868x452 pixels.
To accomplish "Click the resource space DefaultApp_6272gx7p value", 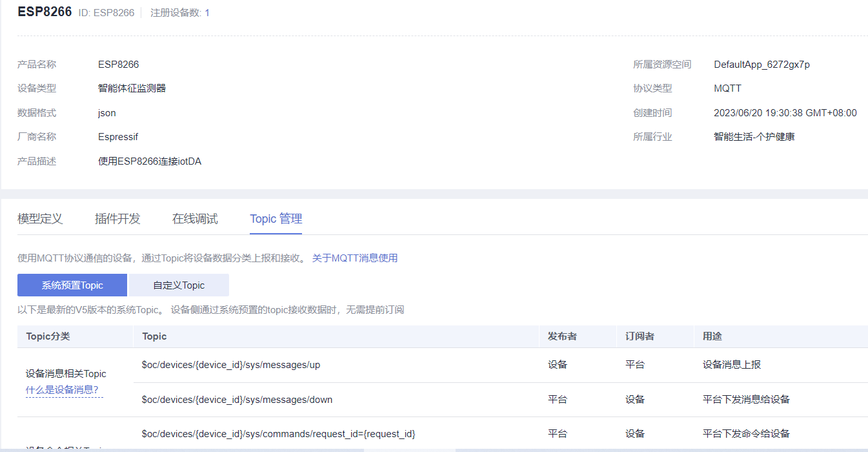I will pos(762,64).
